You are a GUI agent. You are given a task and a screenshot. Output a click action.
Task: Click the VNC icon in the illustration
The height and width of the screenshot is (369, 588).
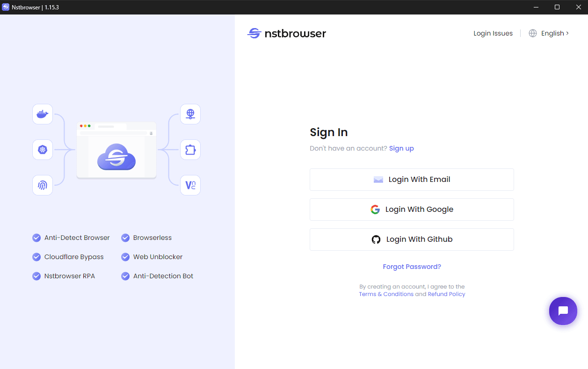190,185
